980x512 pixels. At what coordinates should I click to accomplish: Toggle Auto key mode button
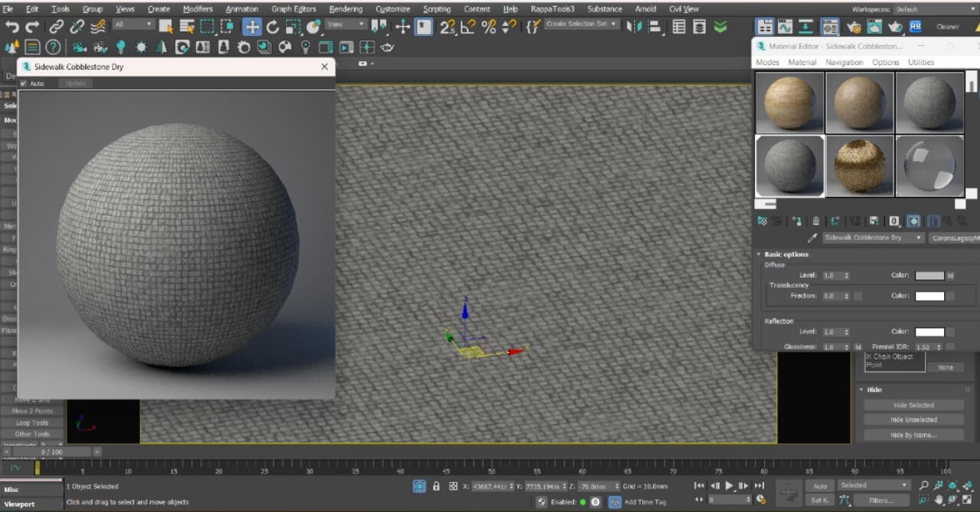click(x=819, y=486)
